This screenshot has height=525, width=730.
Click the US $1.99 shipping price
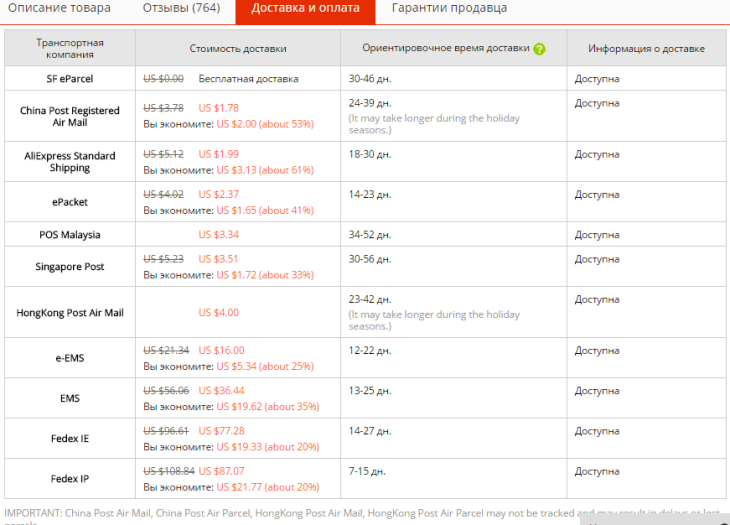point(218,154)
